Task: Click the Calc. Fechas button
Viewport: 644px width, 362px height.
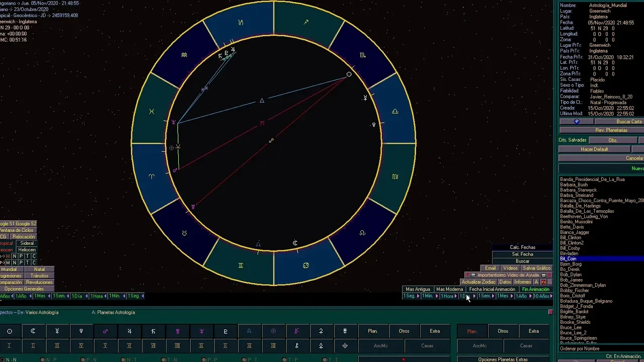Action: [x=523, y=247]
